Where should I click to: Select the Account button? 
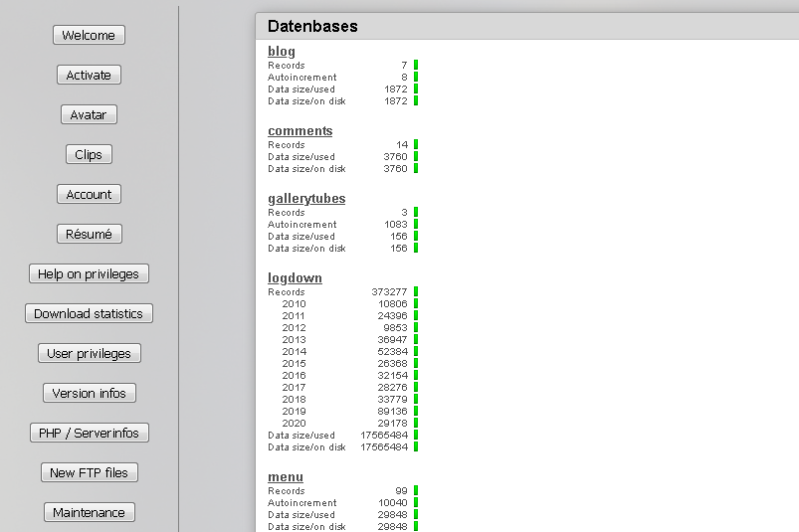pyautogui.click(x=89, y=194)
